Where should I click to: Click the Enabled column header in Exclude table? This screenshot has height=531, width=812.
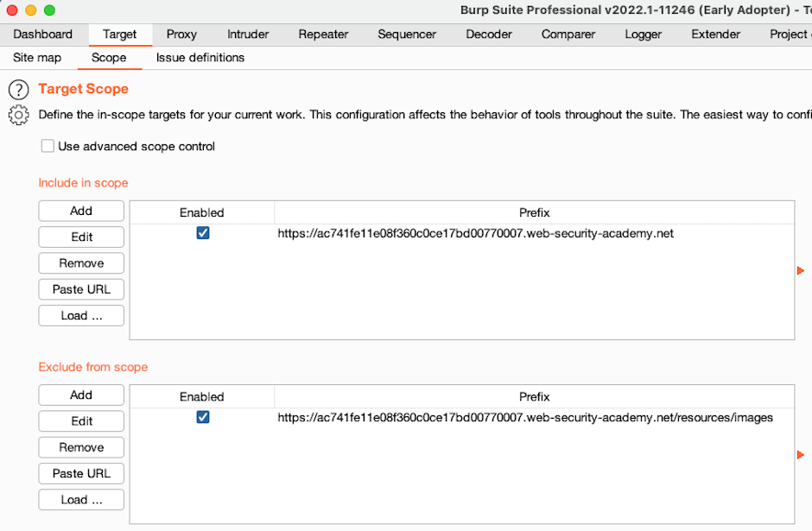(x=202, y=397)
